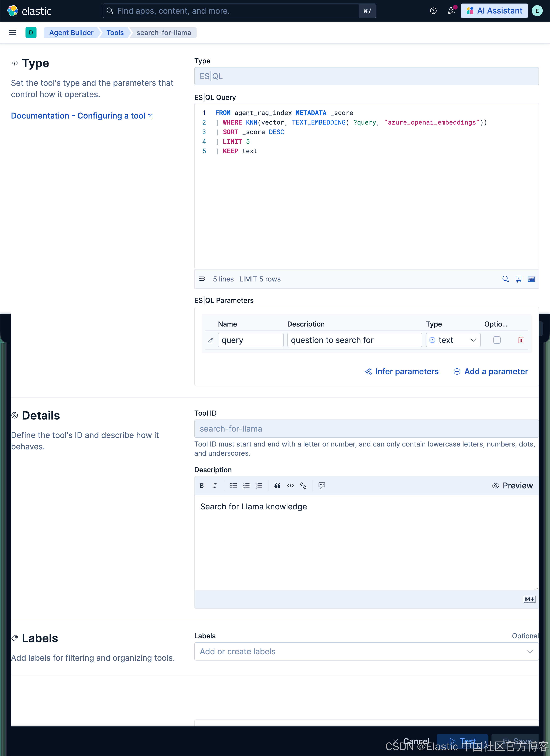Delete the query parameter with trash icon

[x=521, y=340]
